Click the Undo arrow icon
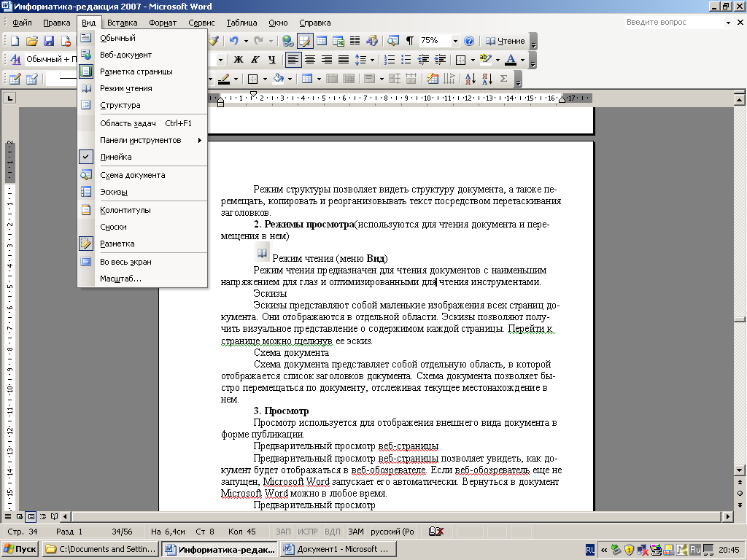This screenshot has width=747, height=560. pyautogui.click(x=233, y=41)
